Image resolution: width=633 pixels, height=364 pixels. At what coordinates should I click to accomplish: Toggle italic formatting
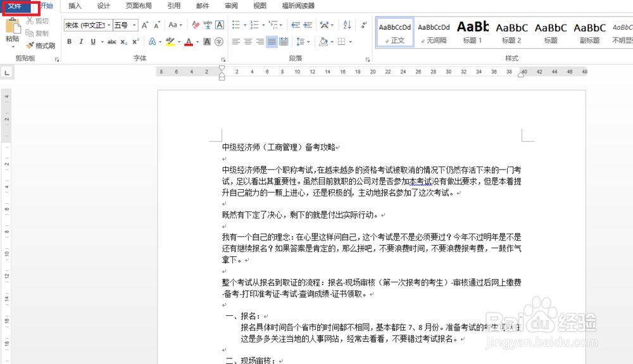point(81,42)
